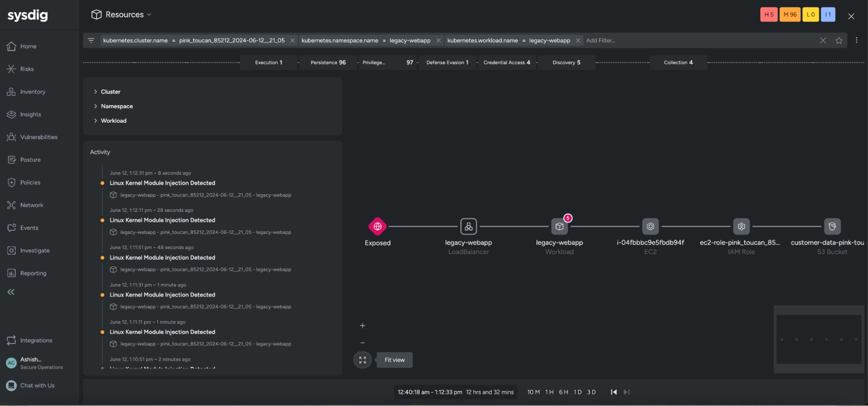The width and height of the screenshot is (868, 406).
Task: Click the fit view expand icon
Action: pos(363,360)
